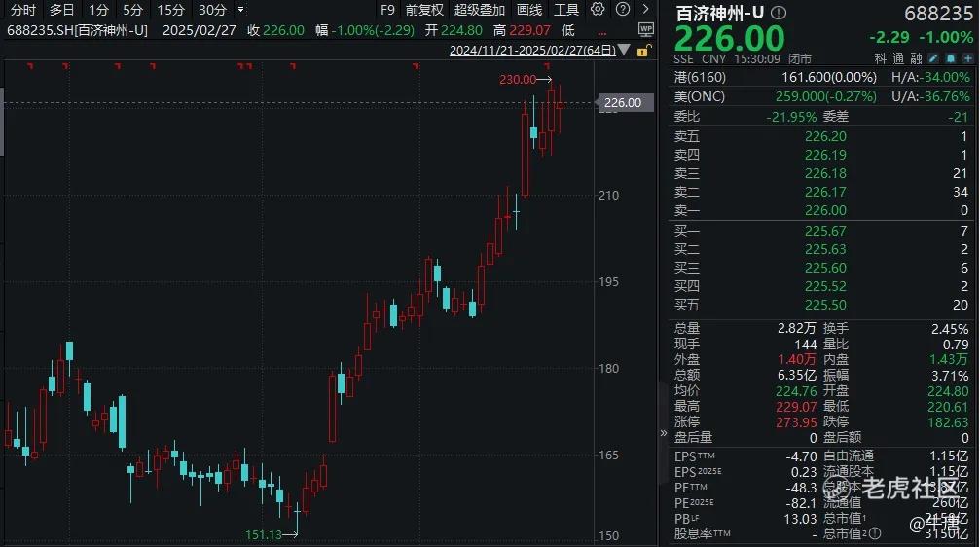Open the 前复权 adjustment selector

coord(424,10)
